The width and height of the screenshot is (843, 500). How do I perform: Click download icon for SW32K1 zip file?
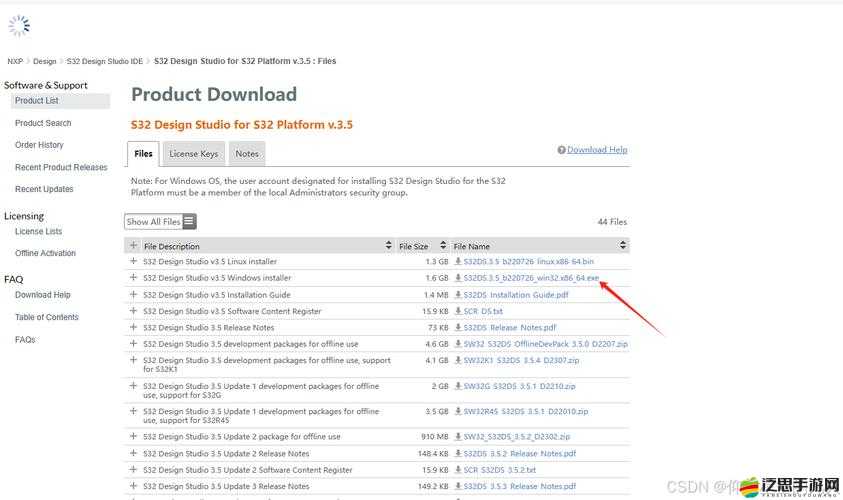(x=458, y=360)
